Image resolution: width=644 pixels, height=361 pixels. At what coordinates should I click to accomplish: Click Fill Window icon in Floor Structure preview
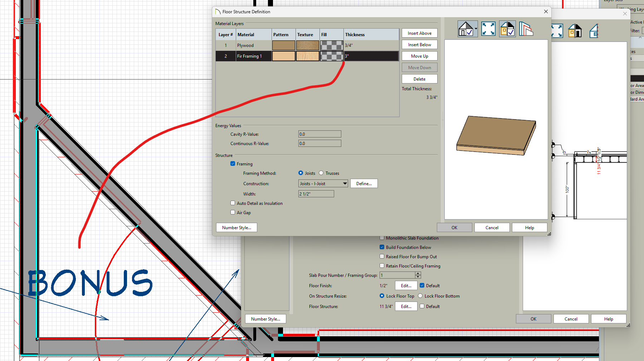point(488,29)
